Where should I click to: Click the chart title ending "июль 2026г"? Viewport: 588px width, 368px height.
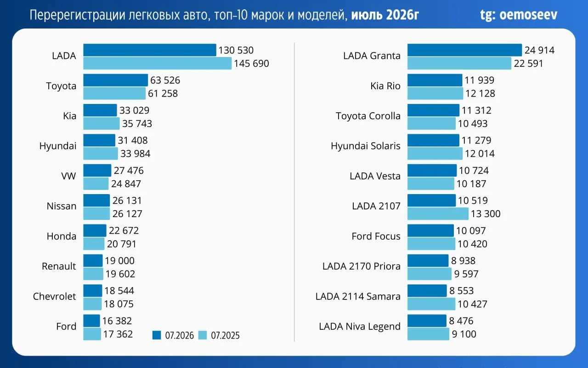(224, 15)
